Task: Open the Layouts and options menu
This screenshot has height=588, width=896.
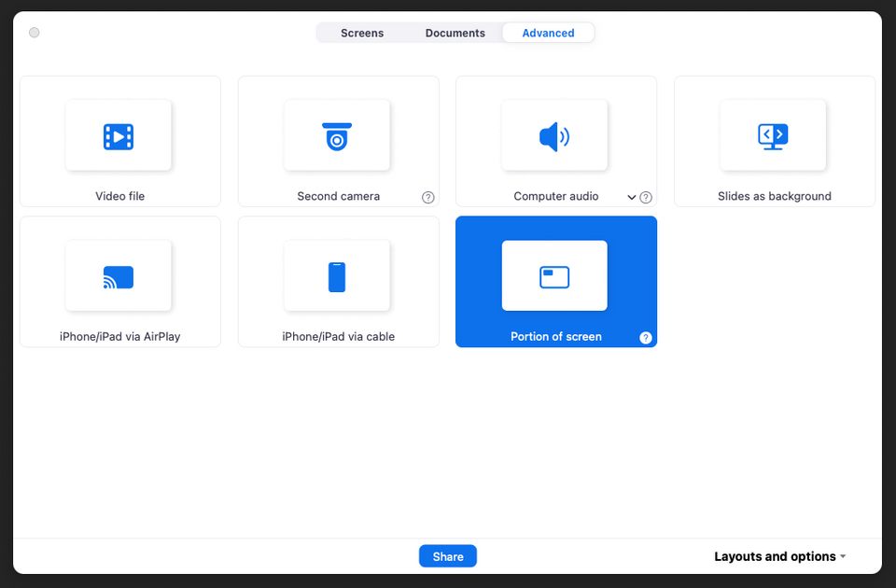Action: (773, 555)
